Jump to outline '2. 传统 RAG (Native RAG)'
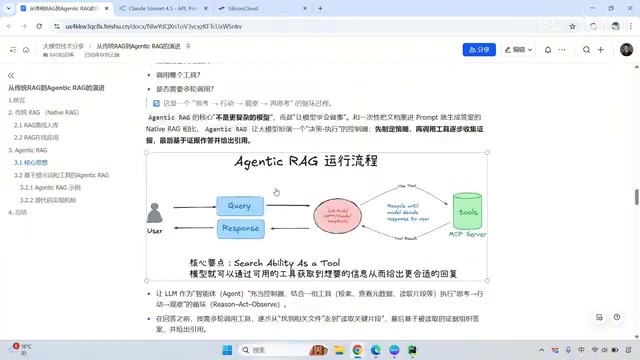Viewport: 640px width, 360px height. coord(43,112)
